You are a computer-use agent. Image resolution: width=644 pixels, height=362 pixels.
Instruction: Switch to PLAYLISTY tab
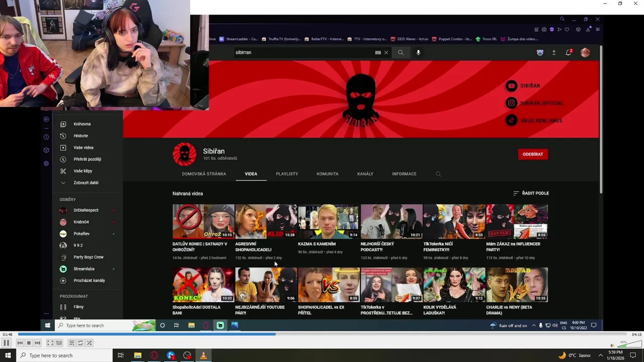point(287,174)
